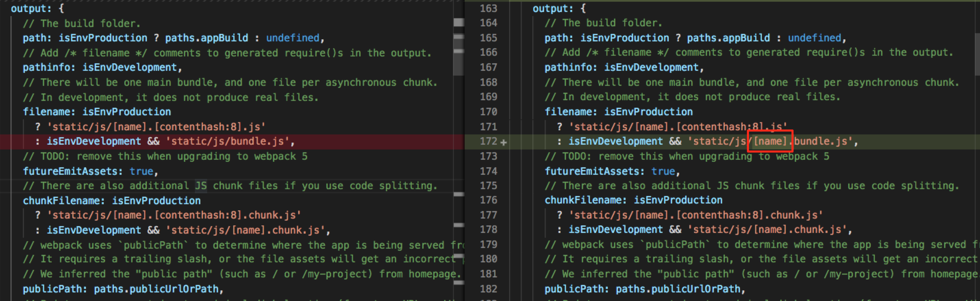Click 'pathinfo' key in the original pane
The height and width of the screenshot is (301, 980).
point(47,68)
